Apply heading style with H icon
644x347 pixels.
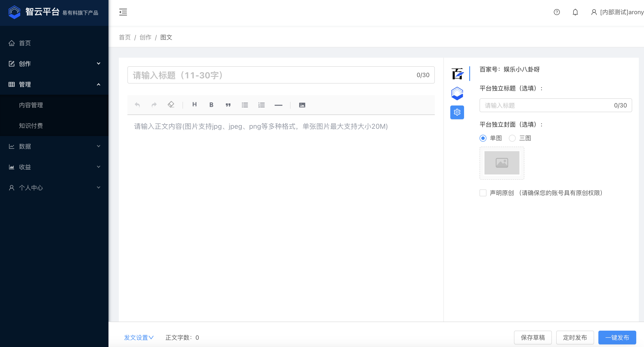click(x=195, y=104)
